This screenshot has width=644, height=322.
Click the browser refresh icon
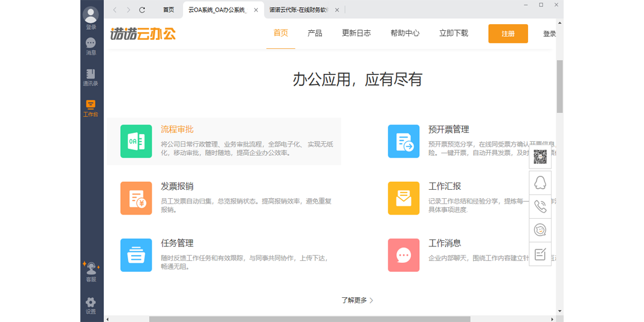click(142, 10)
